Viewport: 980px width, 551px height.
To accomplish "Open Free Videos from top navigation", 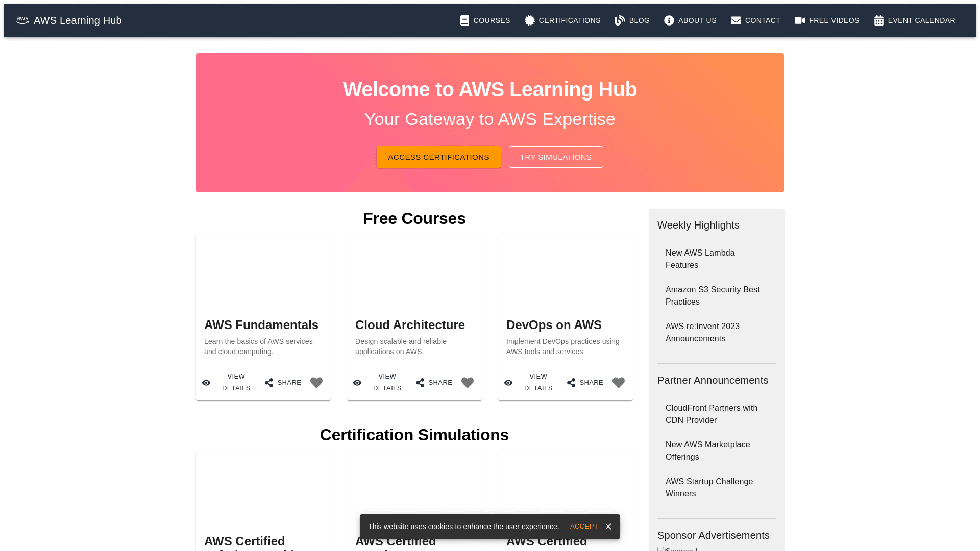I will tap(827, 20).
